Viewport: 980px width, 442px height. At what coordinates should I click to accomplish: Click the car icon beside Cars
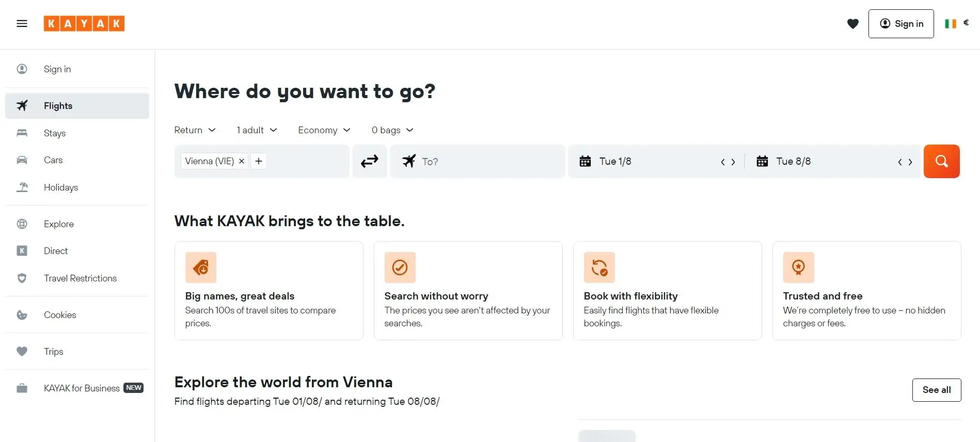(x=22, y=160)
